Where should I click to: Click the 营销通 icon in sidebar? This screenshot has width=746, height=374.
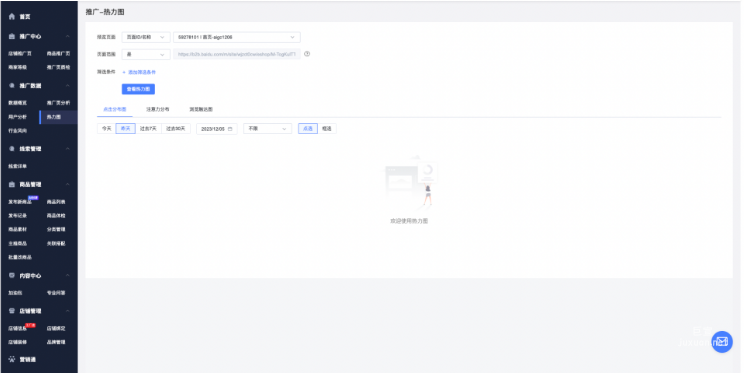click(12, 359)
